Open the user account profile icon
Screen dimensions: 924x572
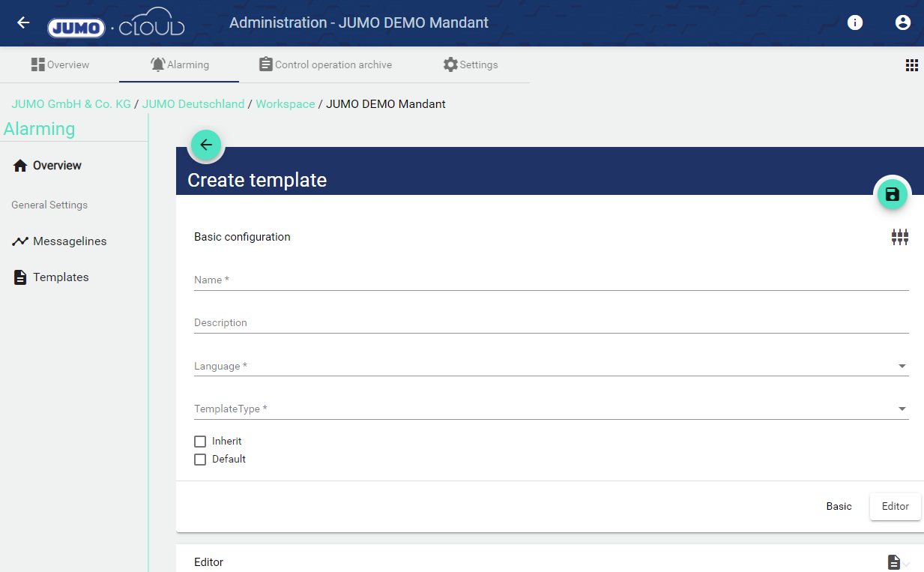coord(902,22)
